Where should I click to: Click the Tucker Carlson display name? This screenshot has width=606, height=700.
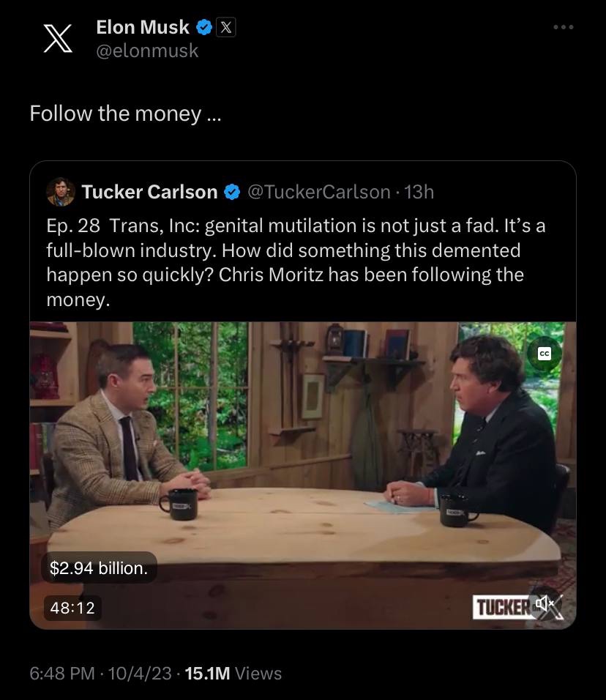[x=149, y=192]
